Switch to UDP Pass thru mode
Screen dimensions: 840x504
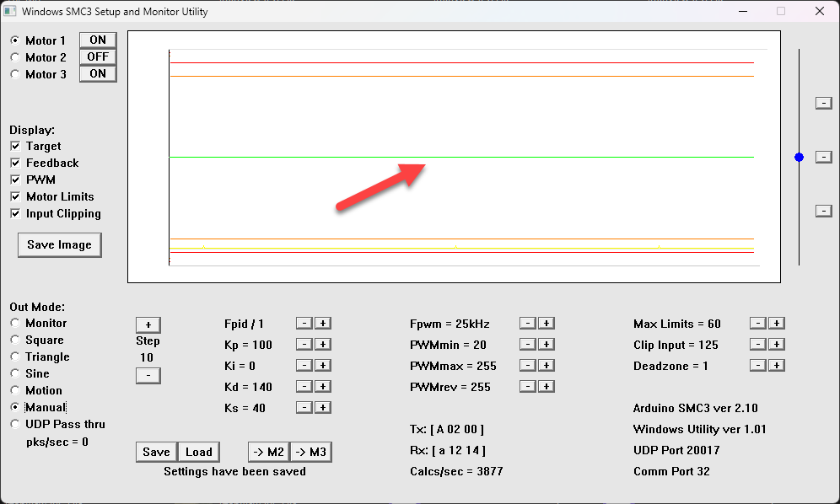coord(15,424)
